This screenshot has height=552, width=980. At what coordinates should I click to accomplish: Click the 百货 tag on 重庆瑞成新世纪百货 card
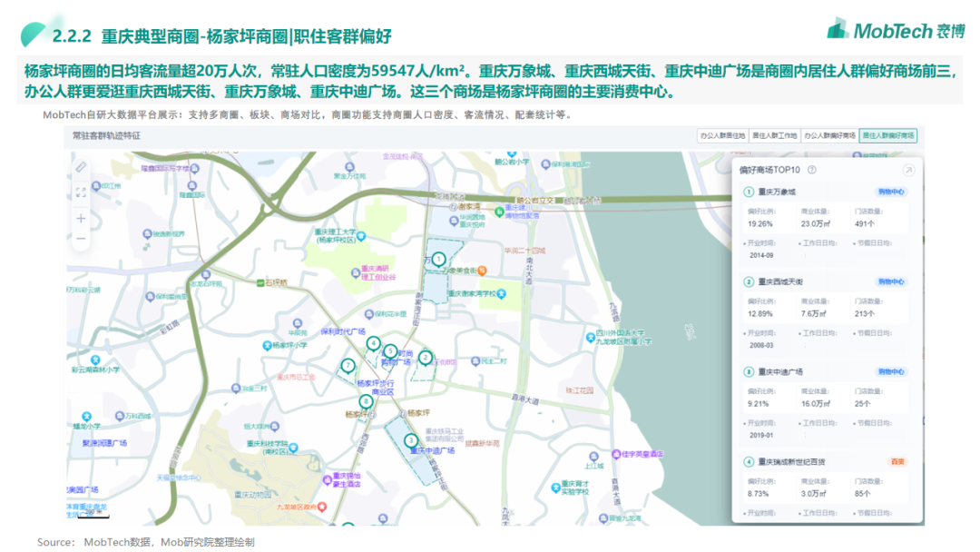coord(897,462)
